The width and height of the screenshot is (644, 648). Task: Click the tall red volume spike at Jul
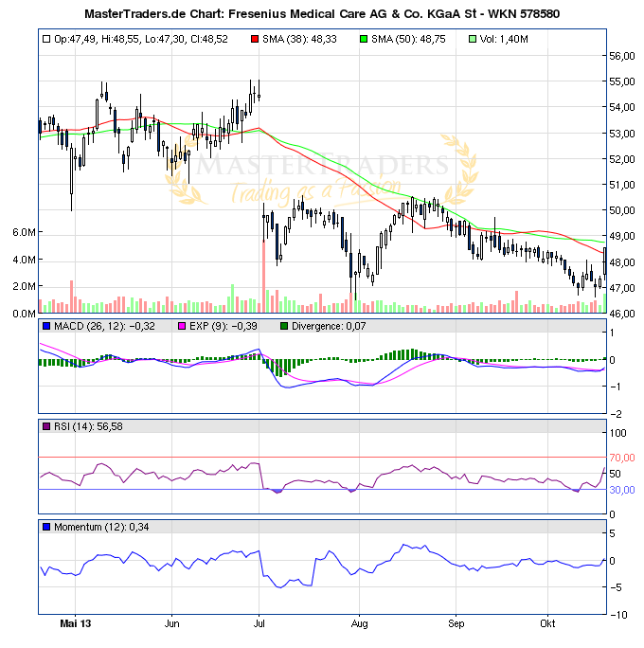click(263, 276)
